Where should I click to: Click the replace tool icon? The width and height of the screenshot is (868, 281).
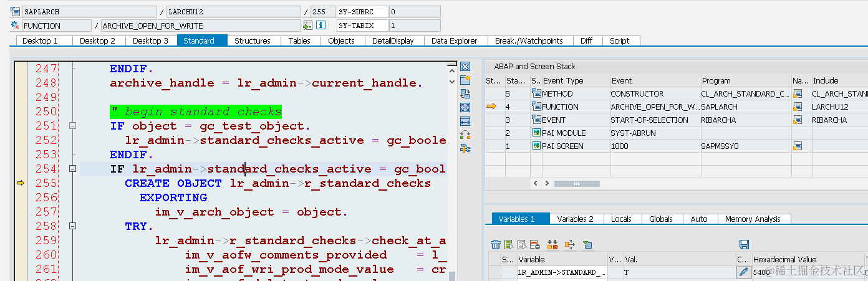pos(465,94)
